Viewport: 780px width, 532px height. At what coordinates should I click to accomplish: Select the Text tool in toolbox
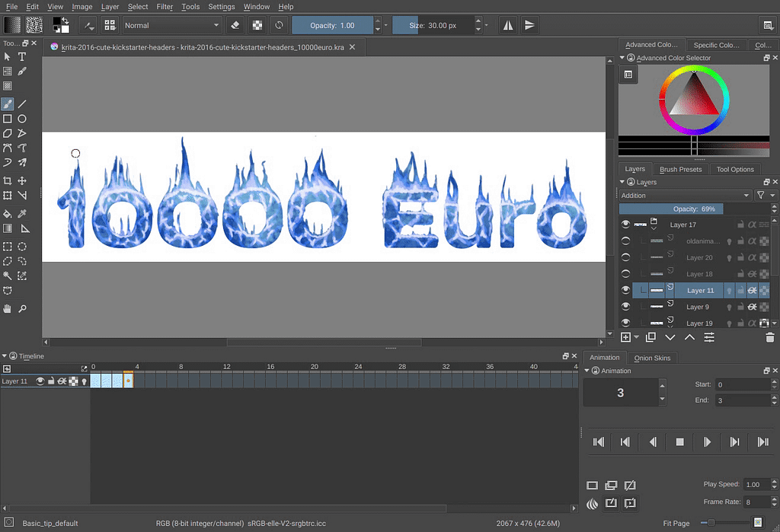tap(22, 57)
